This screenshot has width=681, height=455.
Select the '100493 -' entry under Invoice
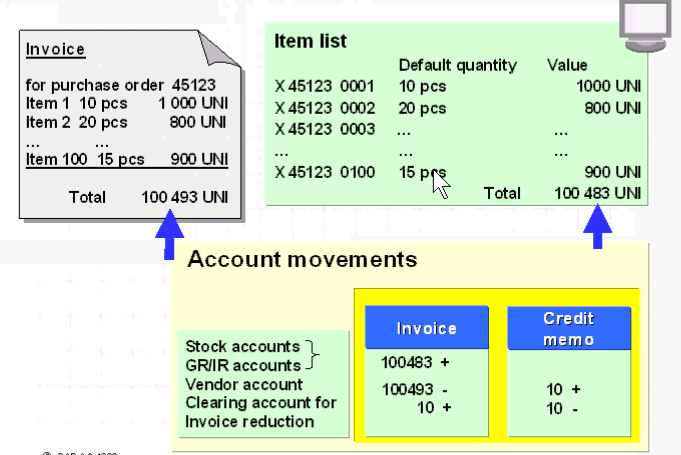415,389
